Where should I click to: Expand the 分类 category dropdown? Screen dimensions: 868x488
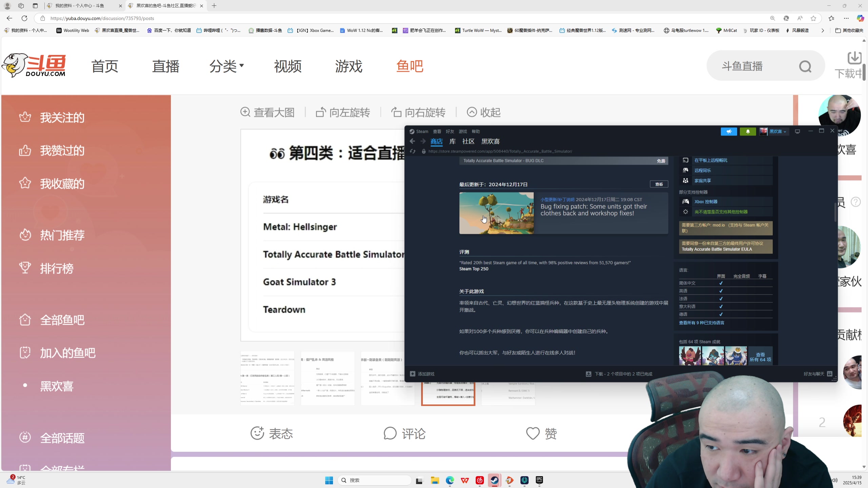pyautogui.click(x=226, y=66)
